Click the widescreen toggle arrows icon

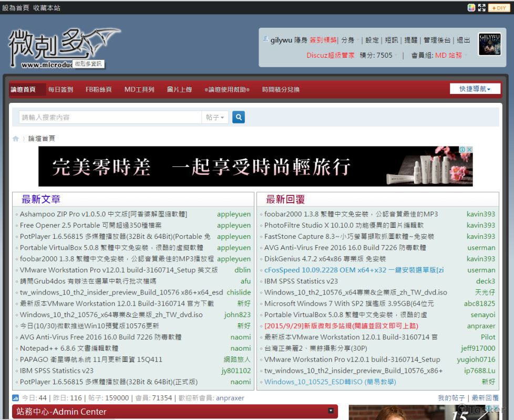[x=481, y=7]
